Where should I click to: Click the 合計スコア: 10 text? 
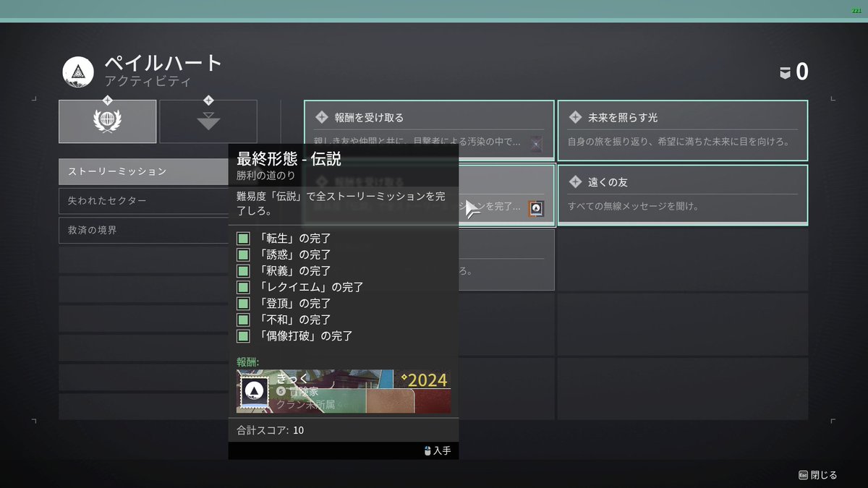tap(270, 430)
